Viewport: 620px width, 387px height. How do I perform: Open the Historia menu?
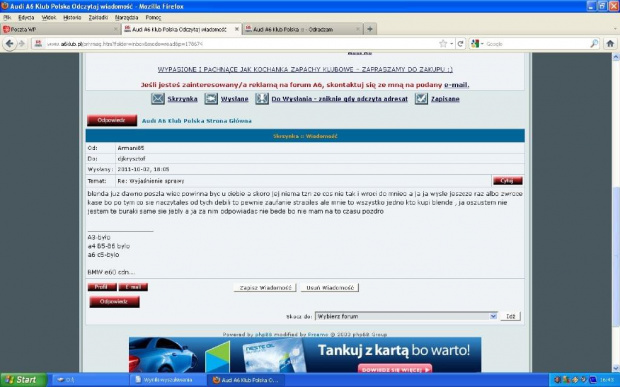[x=72, y=17]
